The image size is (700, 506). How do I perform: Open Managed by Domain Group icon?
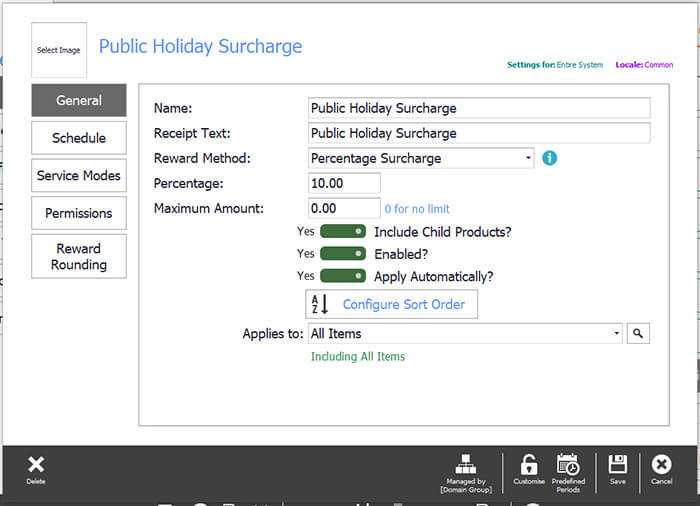[x=465, y=466]
